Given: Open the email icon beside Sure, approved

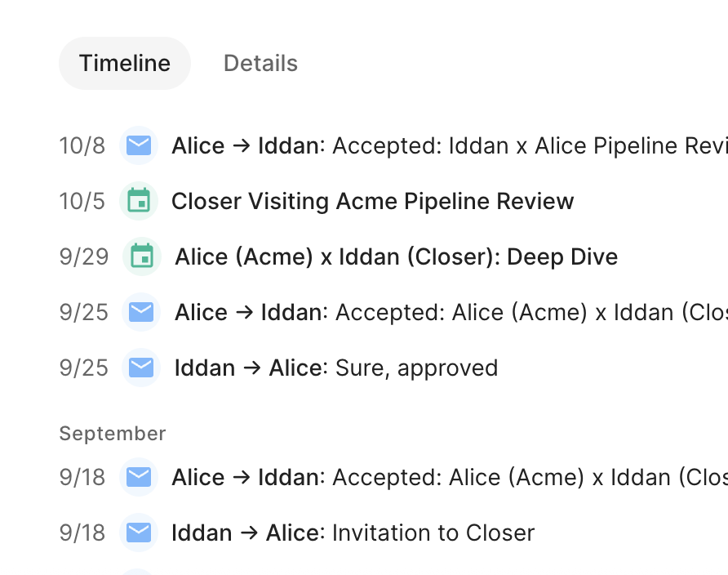Looking at the screenshot, I should pyautogui.click(x=140, y=368).
